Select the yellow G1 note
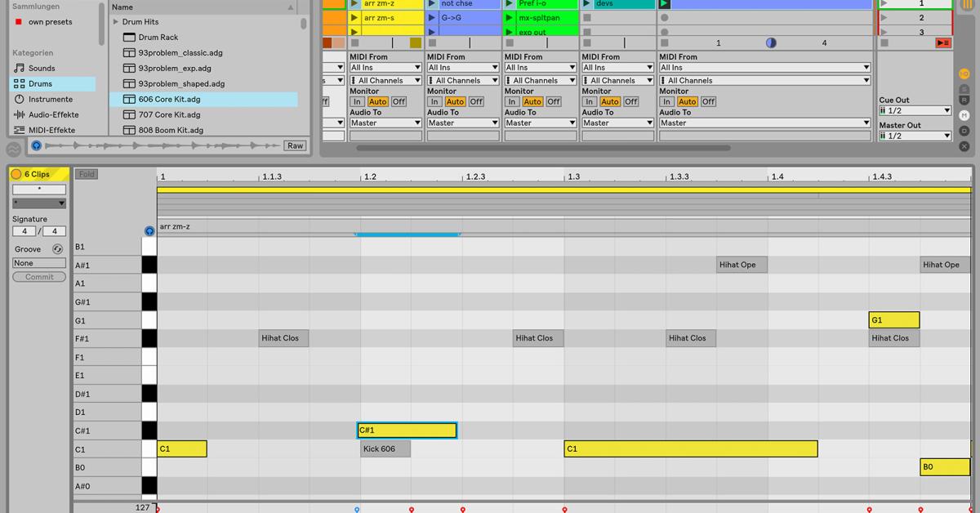Viewport: 980px width, 513px height. pos(894,320)
